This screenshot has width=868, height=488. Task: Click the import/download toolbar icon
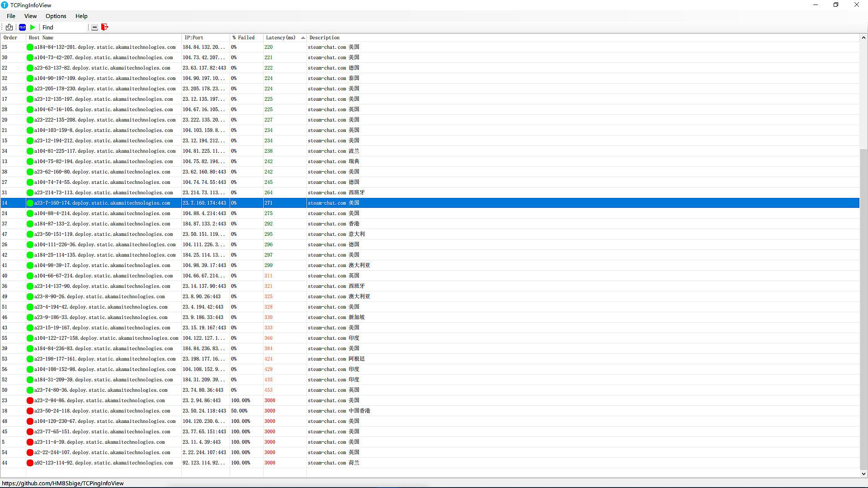tap(9, 27)
